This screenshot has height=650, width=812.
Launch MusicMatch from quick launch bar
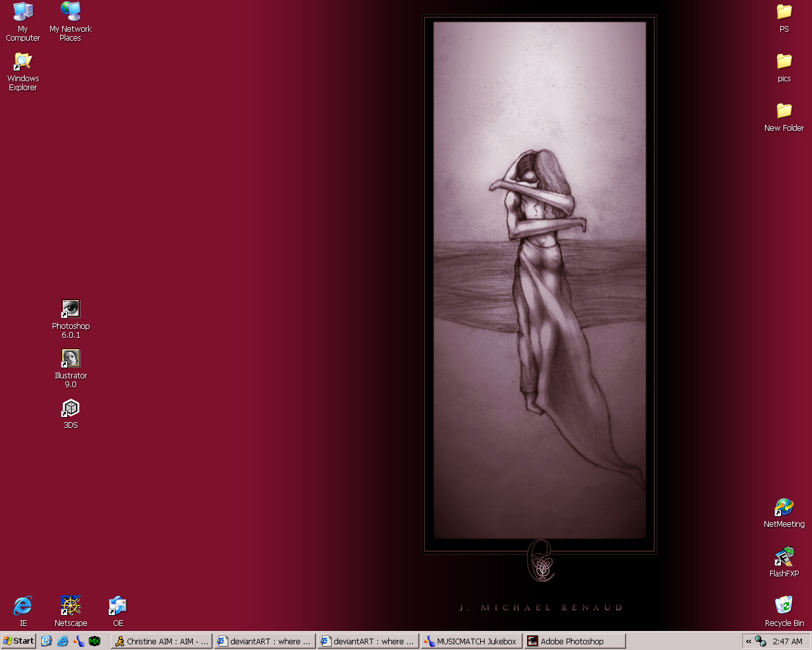79,641
